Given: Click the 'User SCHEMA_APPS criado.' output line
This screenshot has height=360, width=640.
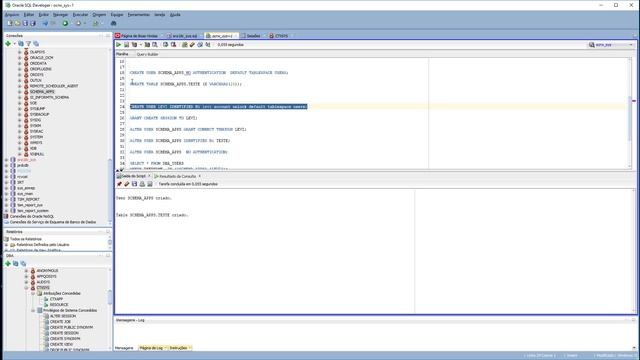Looking at the screenshot, I should click(144, 198).
